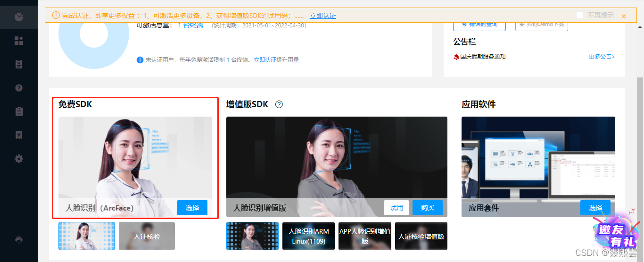This screenshot has height=262, width=644.
Task: Open the 更多公告 link
Action: click(602, 57)
